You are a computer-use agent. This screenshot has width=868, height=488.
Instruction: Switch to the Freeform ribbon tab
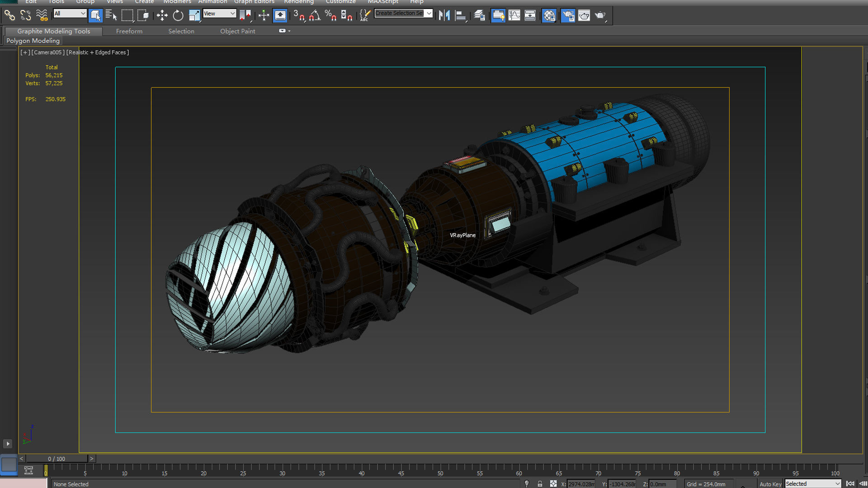(129, 31)
